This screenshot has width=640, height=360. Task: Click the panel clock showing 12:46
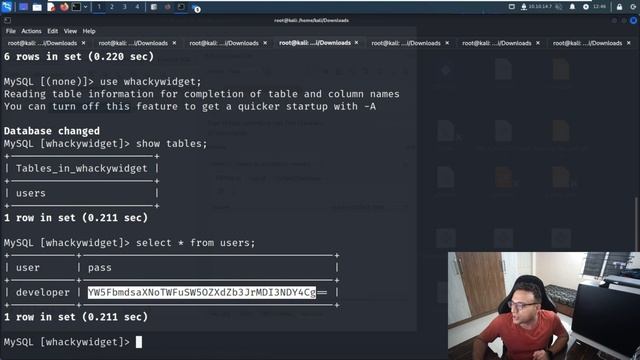point(600,7)
